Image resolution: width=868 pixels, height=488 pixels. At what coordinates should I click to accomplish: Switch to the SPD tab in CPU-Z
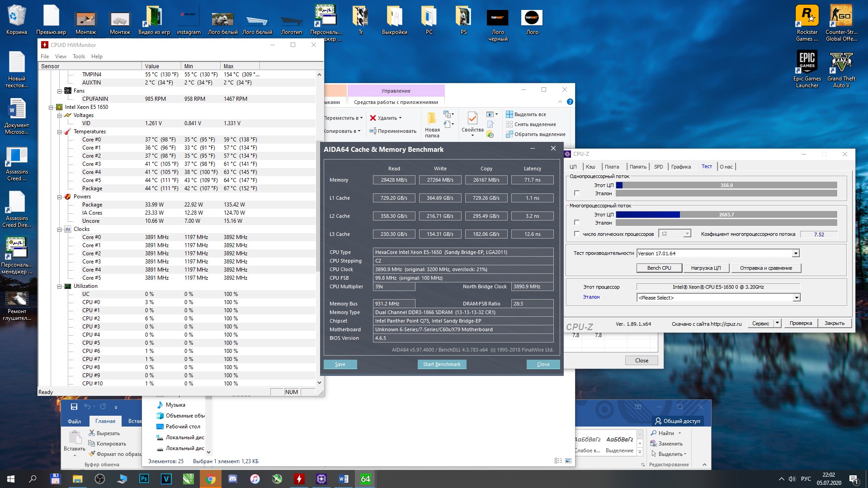658,167
